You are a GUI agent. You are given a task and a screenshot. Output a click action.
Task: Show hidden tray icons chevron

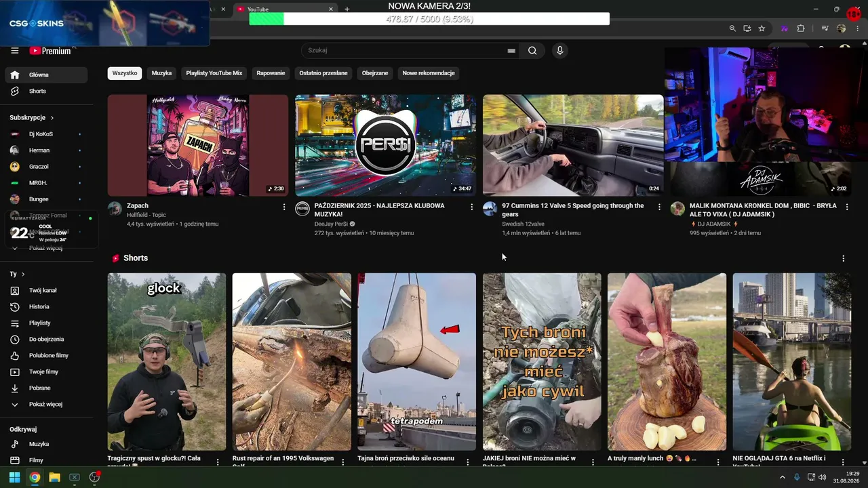[x=783, y=477]
